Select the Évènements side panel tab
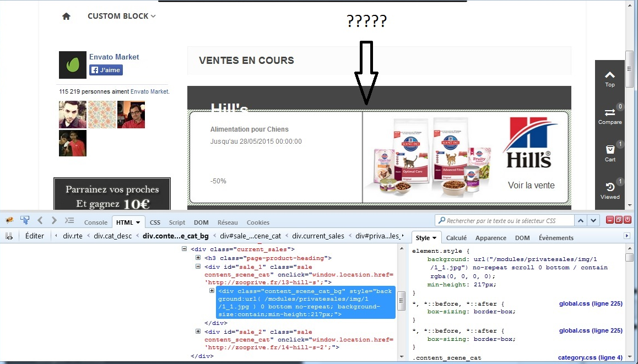The image size is (638, 364). tap(556, 238)
